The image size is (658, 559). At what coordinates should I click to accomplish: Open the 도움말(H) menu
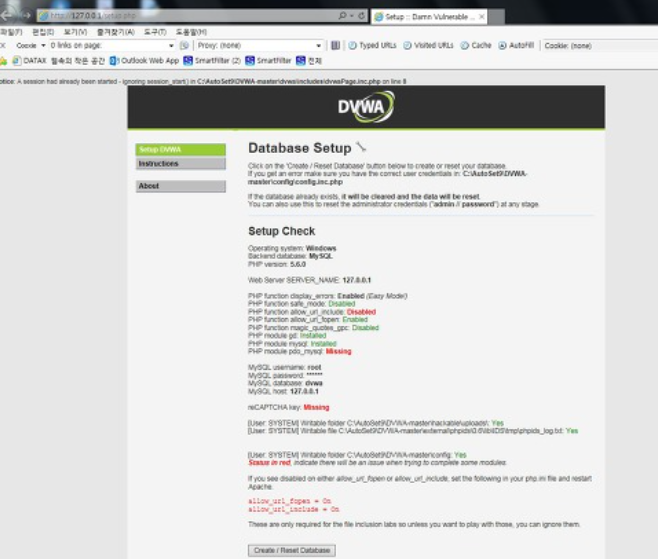[x=191, y=32]
